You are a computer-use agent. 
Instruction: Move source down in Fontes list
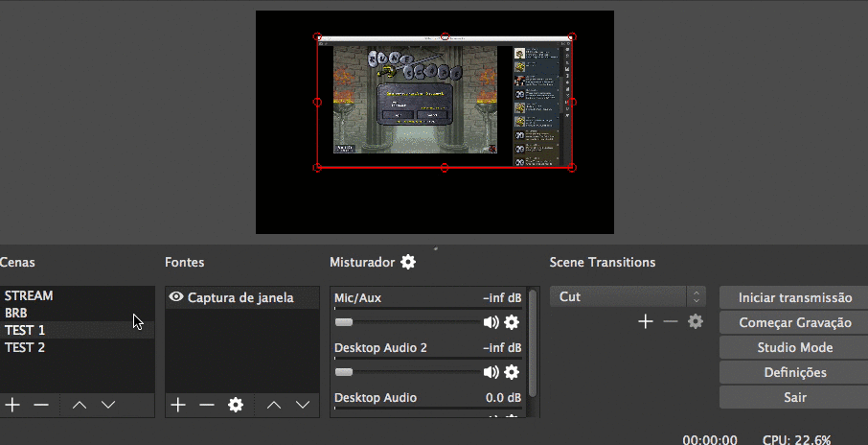pyautogui.click(x=302, y=405)
